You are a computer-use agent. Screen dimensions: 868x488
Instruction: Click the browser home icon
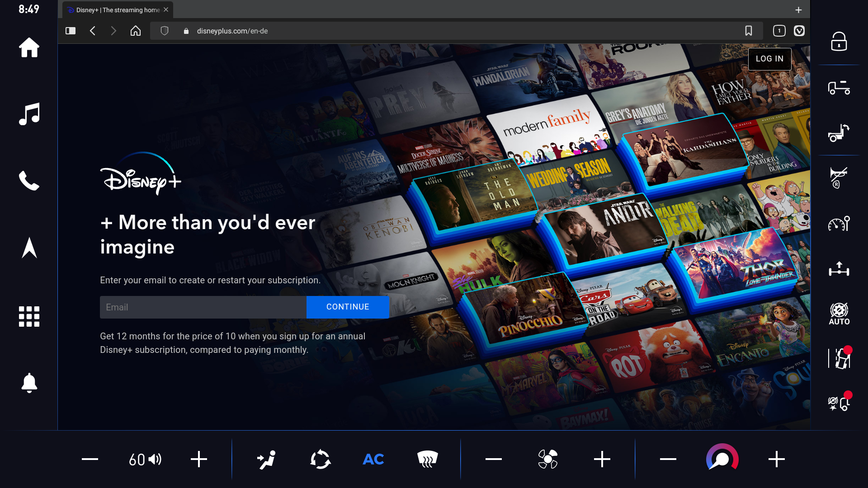click(x=136, y=31)
